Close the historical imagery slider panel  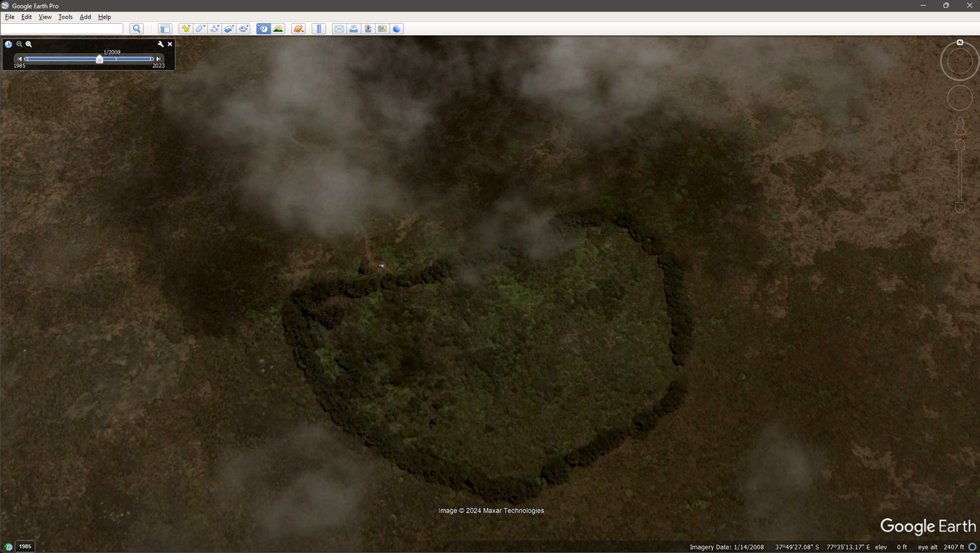click(170, 44)
